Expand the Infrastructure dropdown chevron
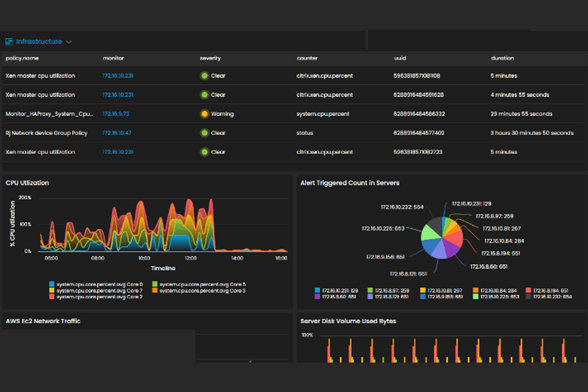Screen dimensions: 588x392 click(x=69, y=42)
